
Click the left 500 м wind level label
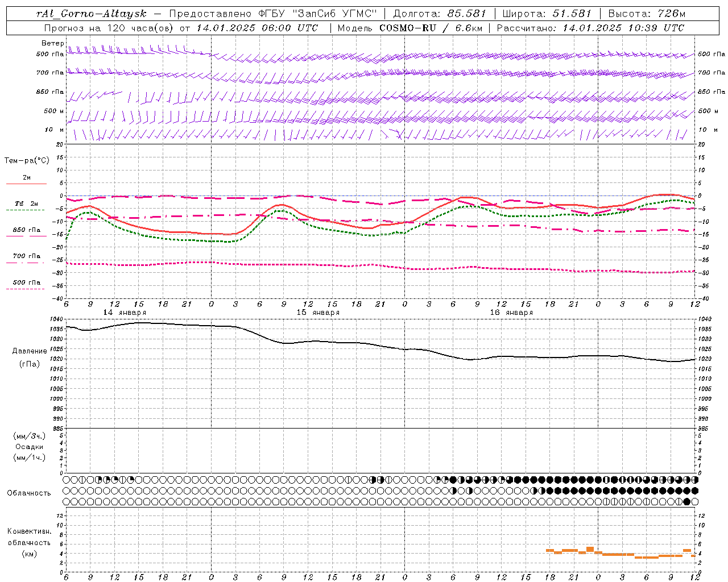(x=54, y=111)
